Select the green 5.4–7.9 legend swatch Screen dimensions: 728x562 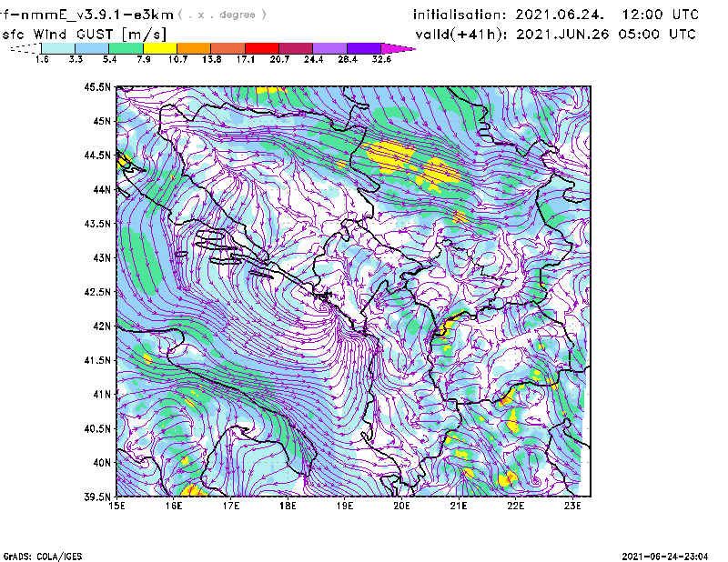tap(126, 48)
